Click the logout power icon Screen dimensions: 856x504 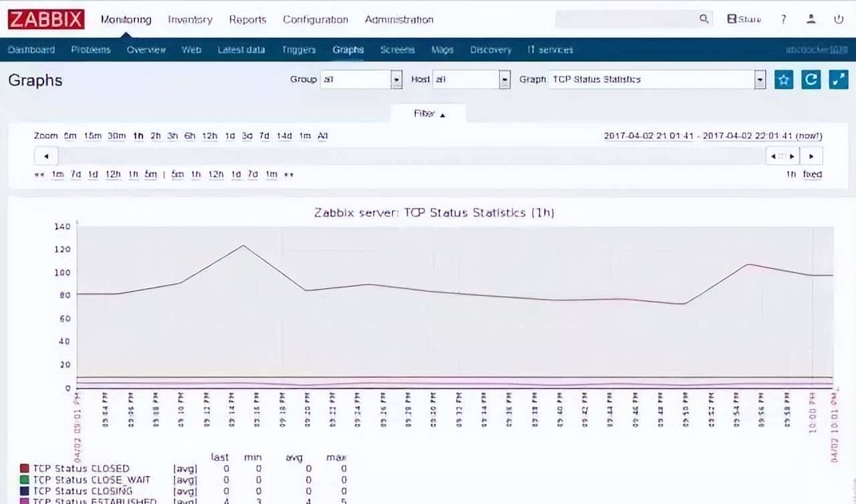[839, 19]
